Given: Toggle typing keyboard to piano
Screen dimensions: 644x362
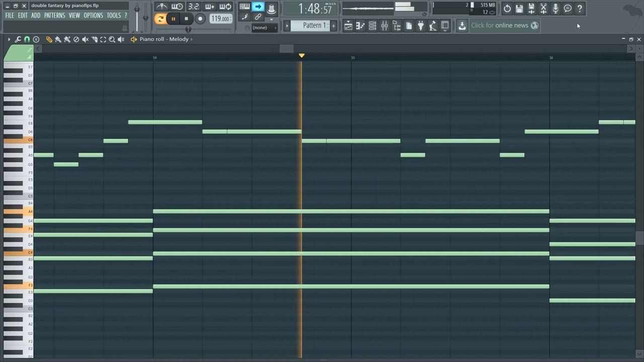Looking at the screenshot, I should [245, 7].
